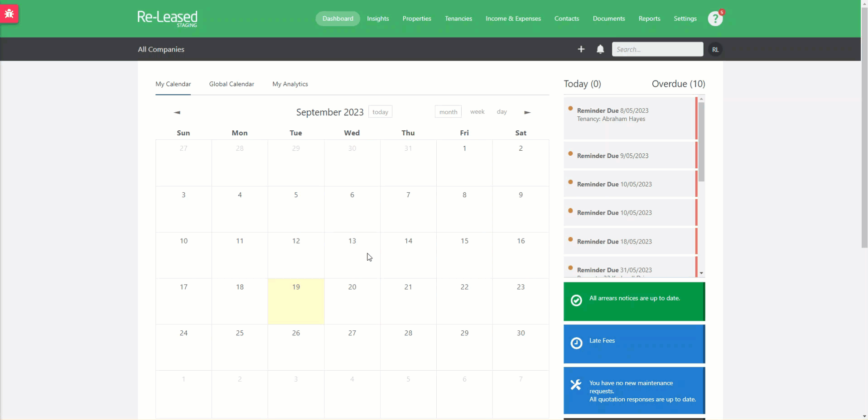Image resolution: width=868 pixels, height=420 pixels.
Task: Select the September 24 day cell
Action: (183, 347)
